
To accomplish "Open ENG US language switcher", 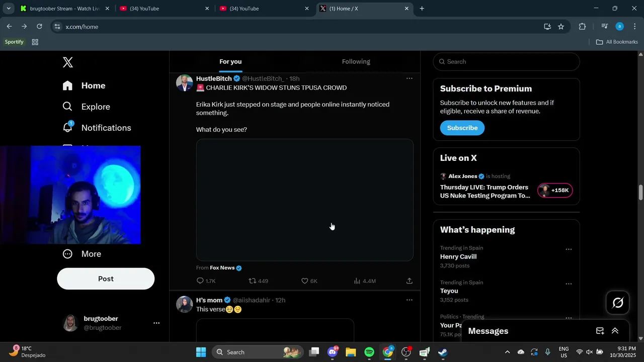I will click(x=564, y=352).
